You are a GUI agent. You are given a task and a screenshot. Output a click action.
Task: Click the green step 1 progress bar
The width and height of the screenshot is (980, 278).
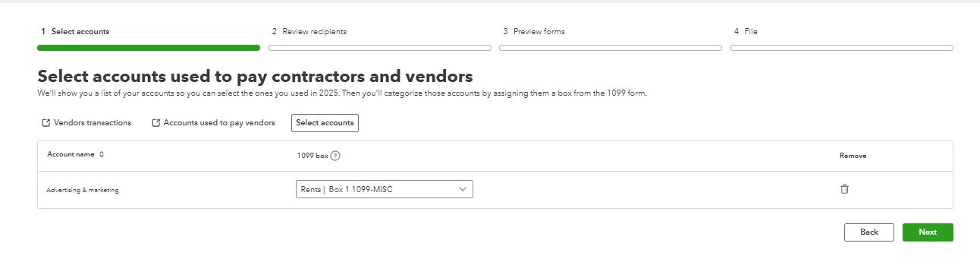coord(149,48)
